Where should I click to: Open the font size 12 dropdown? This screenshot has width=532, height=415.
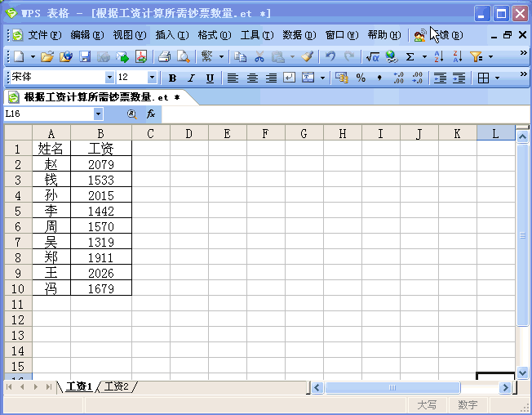tap(153, 78)
